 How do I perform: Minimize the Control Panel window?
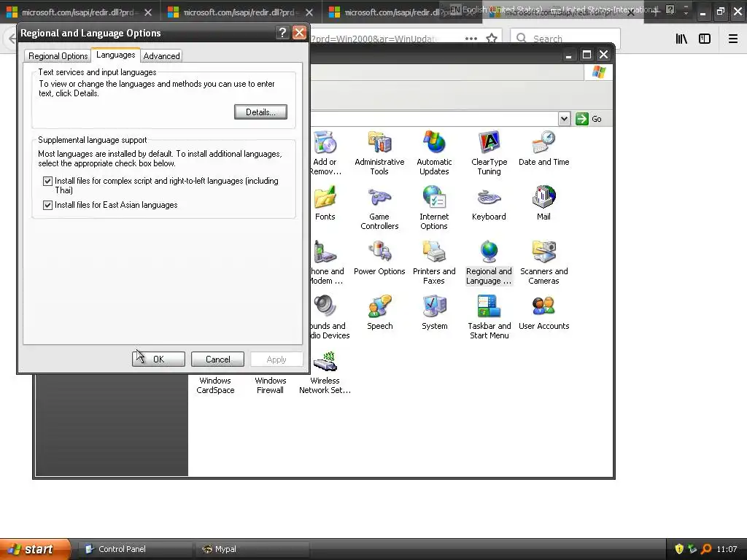click(568, 55)
